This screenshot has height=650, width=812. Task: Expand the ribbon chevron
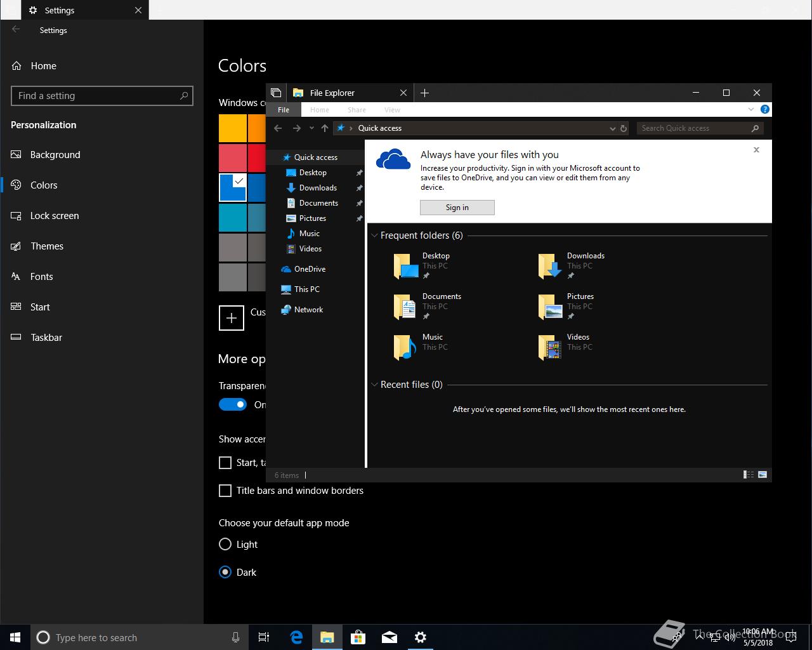point(752,109)
